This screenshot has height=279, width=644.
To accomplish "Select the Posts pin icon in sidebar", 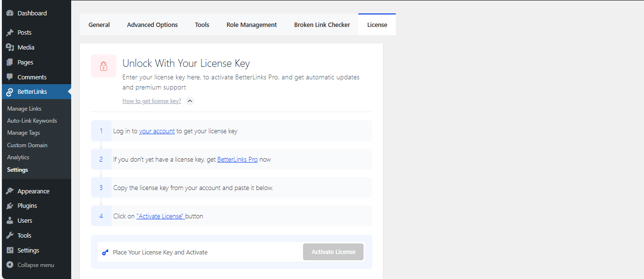I will (11, 32).
